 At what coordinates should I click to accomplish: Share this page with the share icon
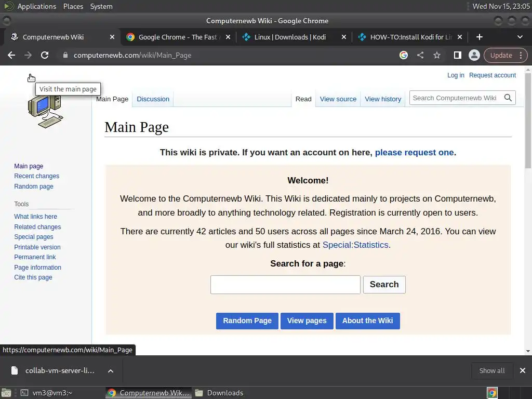click(420, 55)
